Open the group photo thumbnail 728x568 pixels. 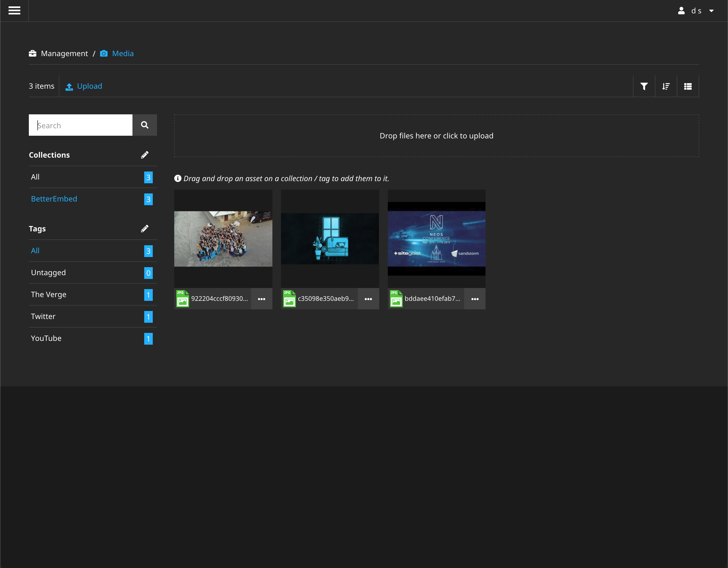pyautogui.click(x=223, y=239)
